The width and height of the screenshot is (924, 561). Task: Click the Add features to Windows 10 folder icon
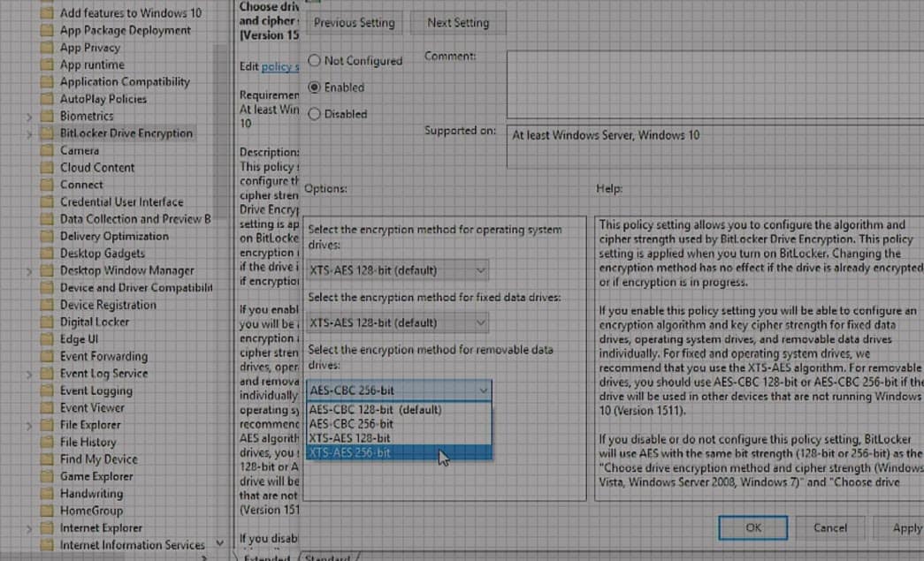pos(47,13)
